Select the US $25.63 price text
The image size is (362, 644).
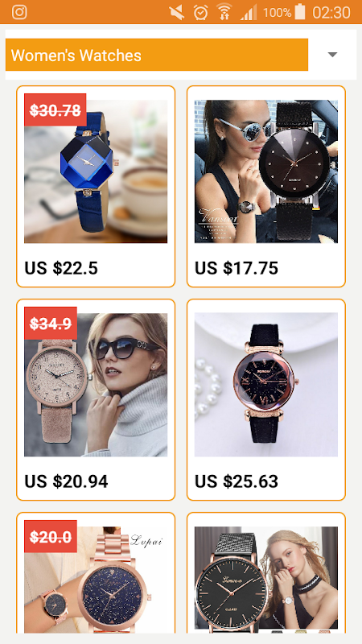237,481
